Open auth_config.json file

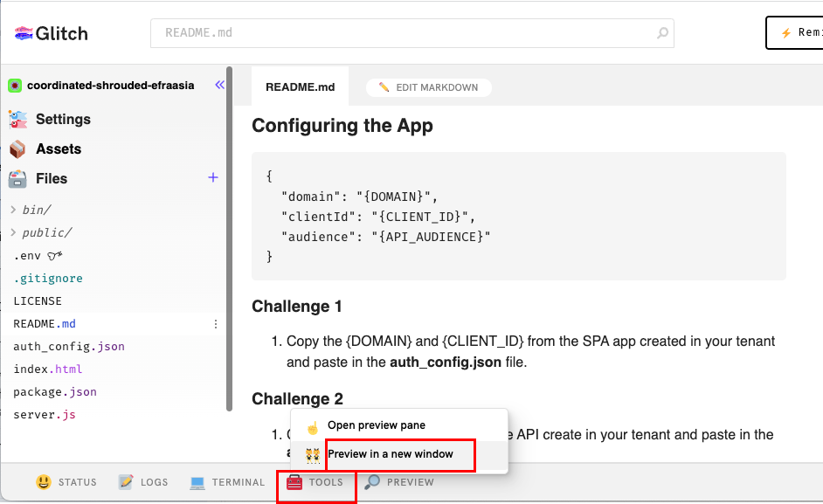[69, 347]
